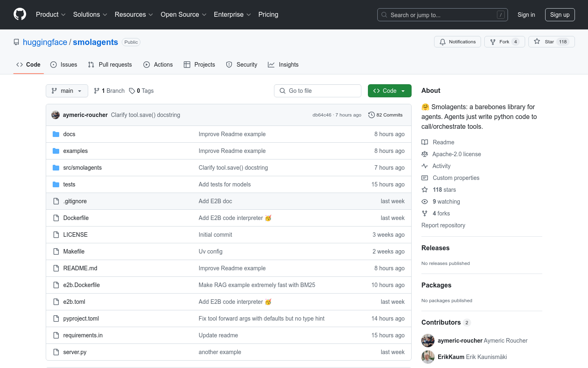Click the file icon for .gitignore
This screenshot has width=588, height=368.
tap(56, 201)
